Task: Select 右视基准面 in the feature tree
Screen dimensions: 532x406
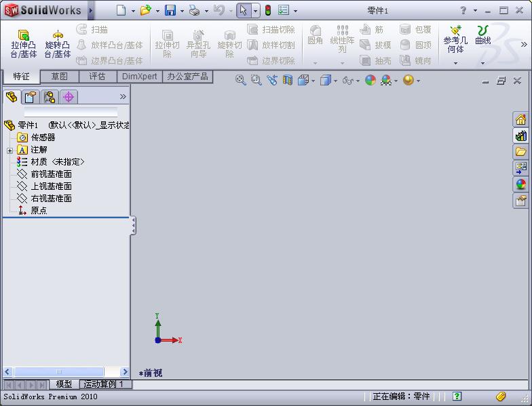Action: [52, 198]
